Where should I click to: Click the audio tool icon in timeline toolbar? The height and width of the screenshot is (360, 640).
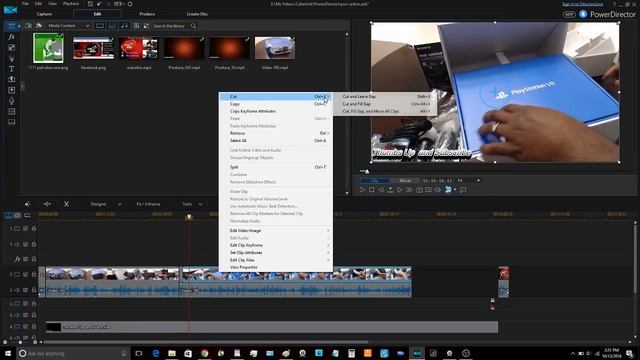click(x=28, y=204)
